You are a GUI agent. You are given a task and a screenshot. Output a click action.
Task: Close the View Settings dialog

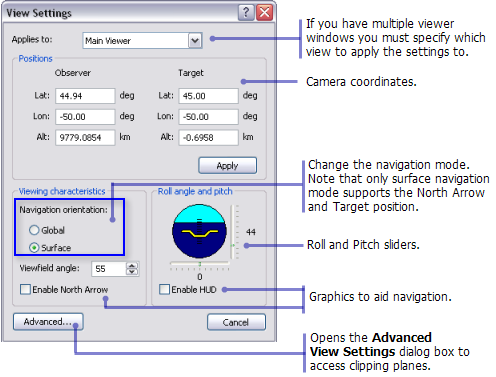[265, 13]
